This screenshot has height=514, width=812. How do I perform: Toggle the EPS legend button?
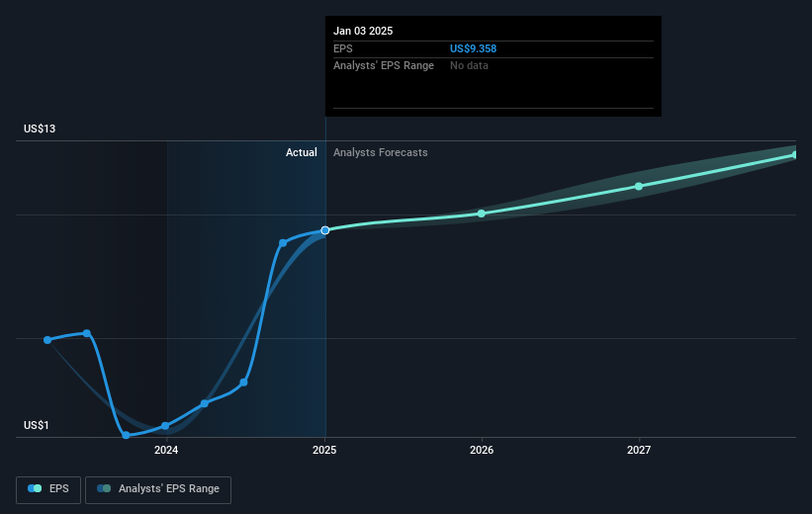48,489
